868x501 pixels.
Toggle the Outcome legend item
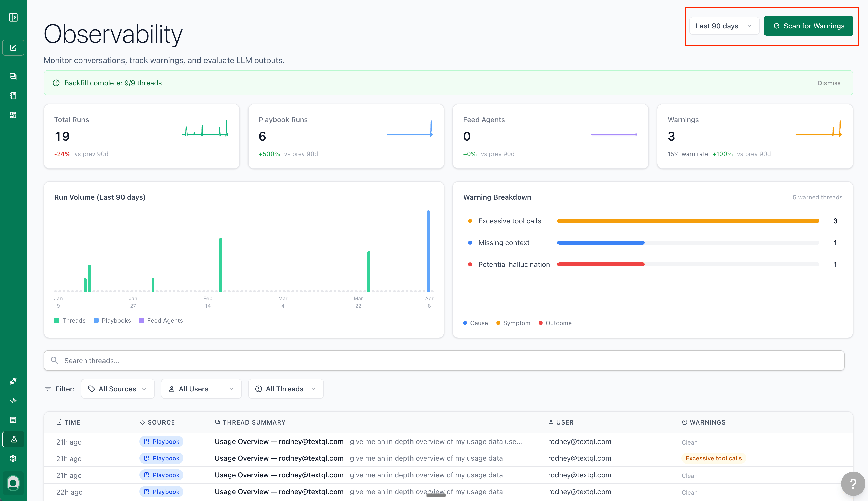[x=555, y=323]
